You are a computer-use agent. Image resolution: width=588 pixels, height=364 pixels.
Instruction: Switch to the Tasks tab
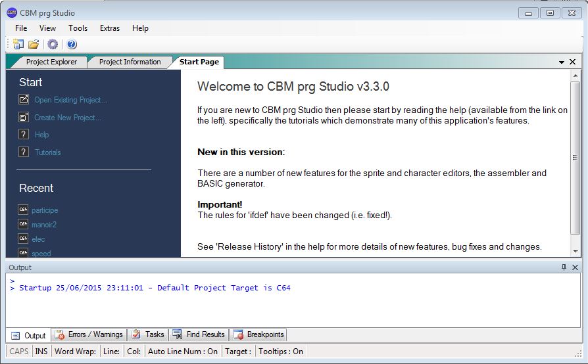click(148, 334)
